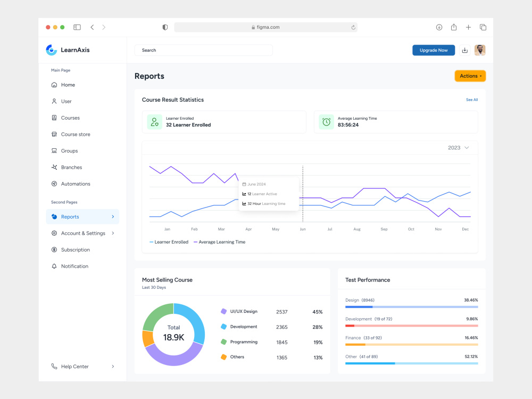Toggle the Average Learning Time legend entry

[x=220, y=242]
